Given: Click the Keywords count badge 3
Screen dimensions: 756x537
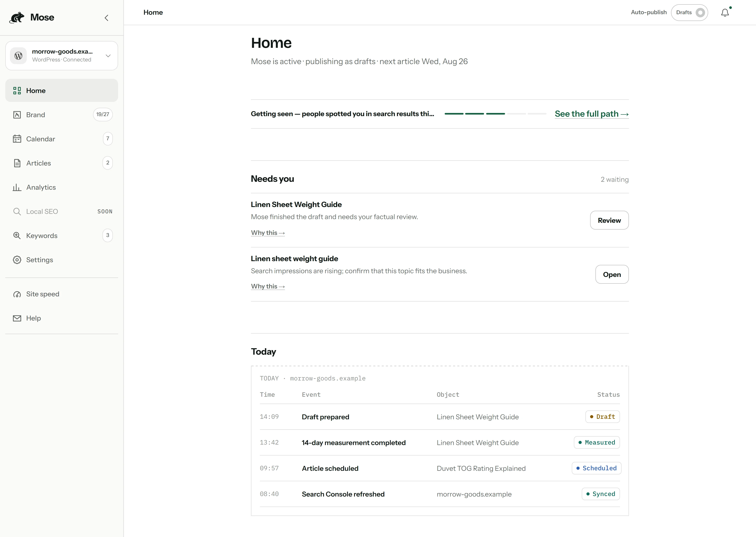Looking at the screenshot, I should pos(108,235).
